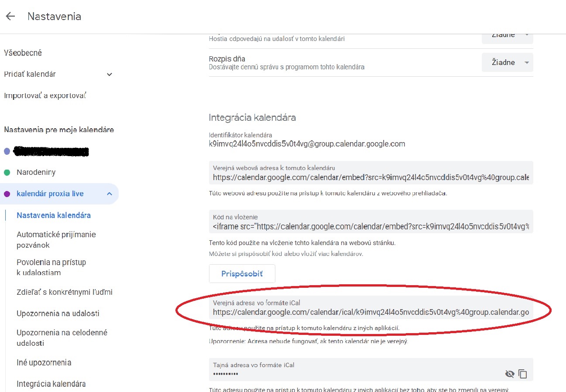The height and width of the screenshot is (392, 566).
Task: Click the purple dot beside kalendár proxia live
Action: tap(7, 194)
